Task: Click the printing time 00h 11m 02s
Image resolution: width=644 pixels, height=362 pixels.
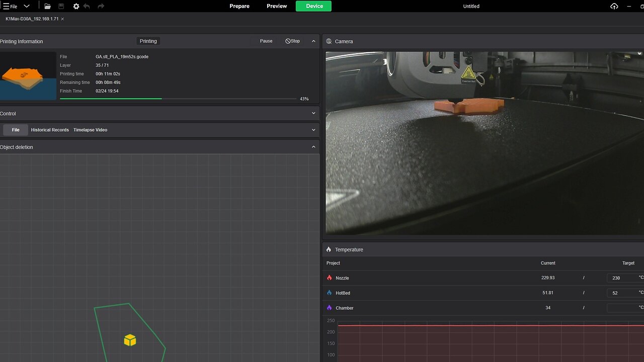Action: point(108,74)
